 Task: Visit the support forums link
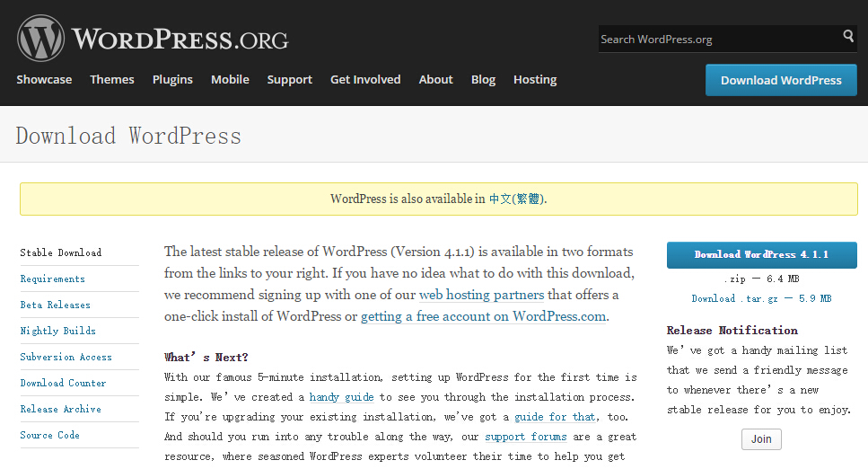point(525,437)
